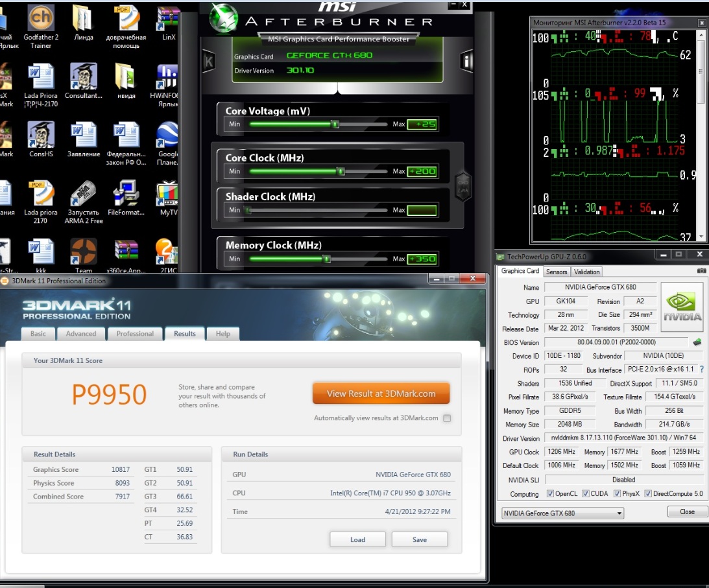
Task: Click the BIOS Version 80.04.09.00.01 field
Action: tap(616, 342)
